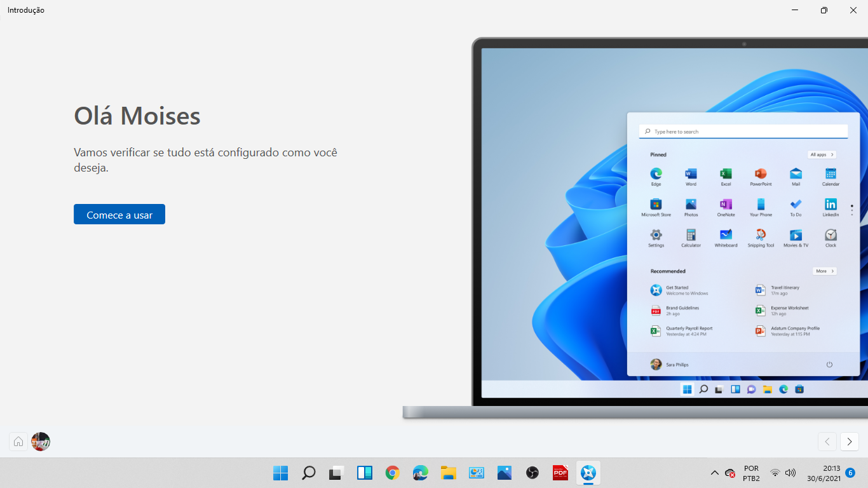
Task: Advance with the next arrow button
Action: (849, 442)
